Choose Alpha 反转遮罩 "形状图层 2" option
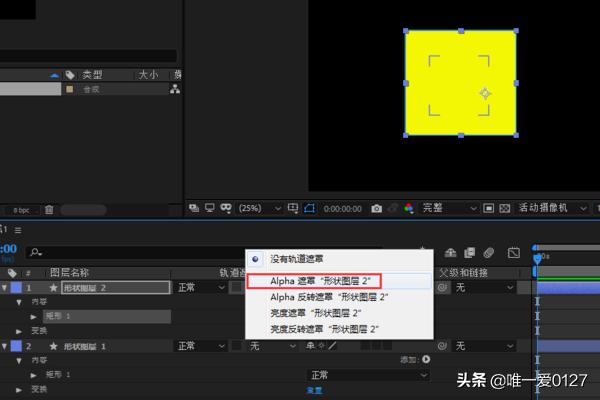This screenshot has width=600, height=400. coord(329,297)
